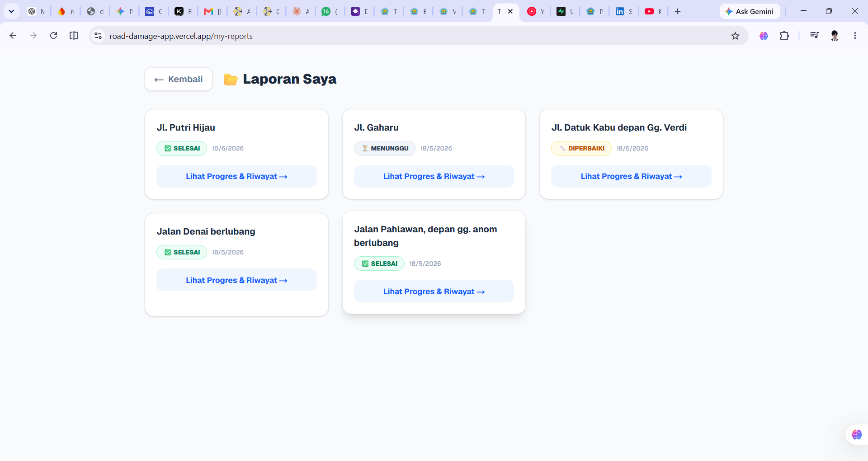
Task: Open the WhatsApp tab showing 16
Action: (330, 11)
